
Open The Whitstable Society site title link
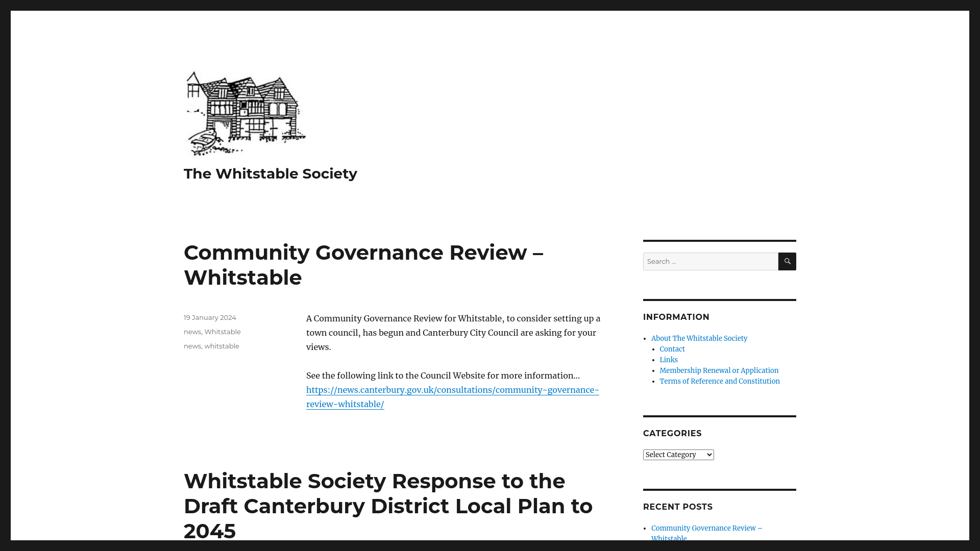(271, 173)
